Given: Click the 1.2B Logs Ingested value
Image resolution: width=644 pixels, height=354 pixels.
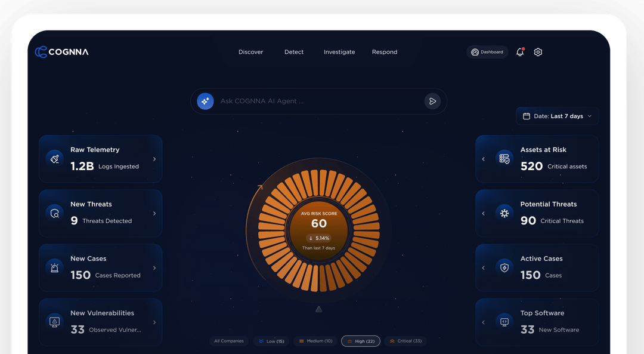Looking at the screenshot, I should 104,166.
